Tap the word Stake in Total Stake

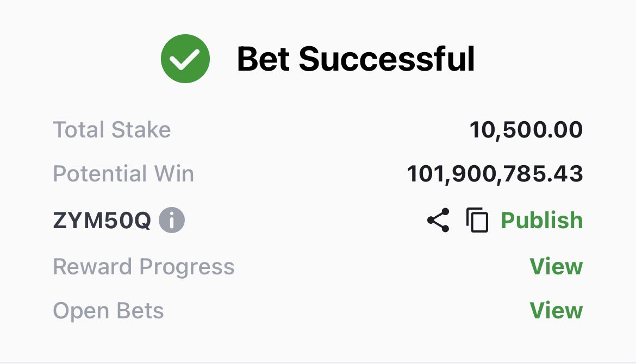point(141,130)
